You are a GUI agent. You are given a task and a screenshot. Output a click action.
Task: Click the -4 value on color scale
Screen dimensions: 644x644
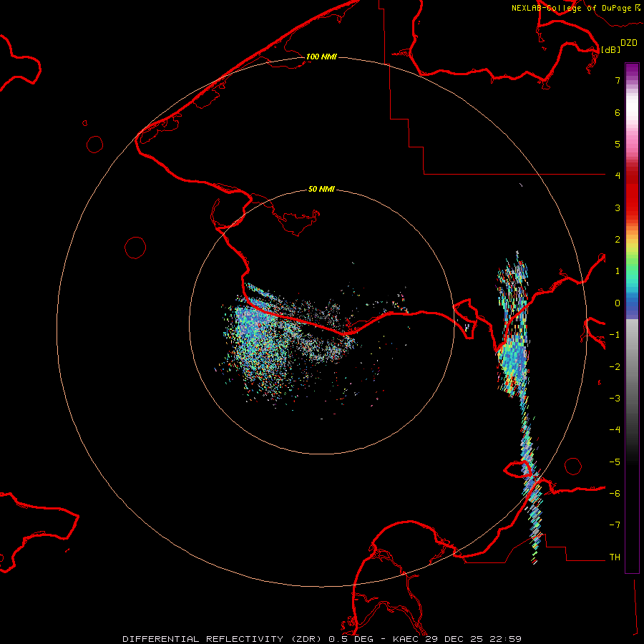[x=615, y=429]
